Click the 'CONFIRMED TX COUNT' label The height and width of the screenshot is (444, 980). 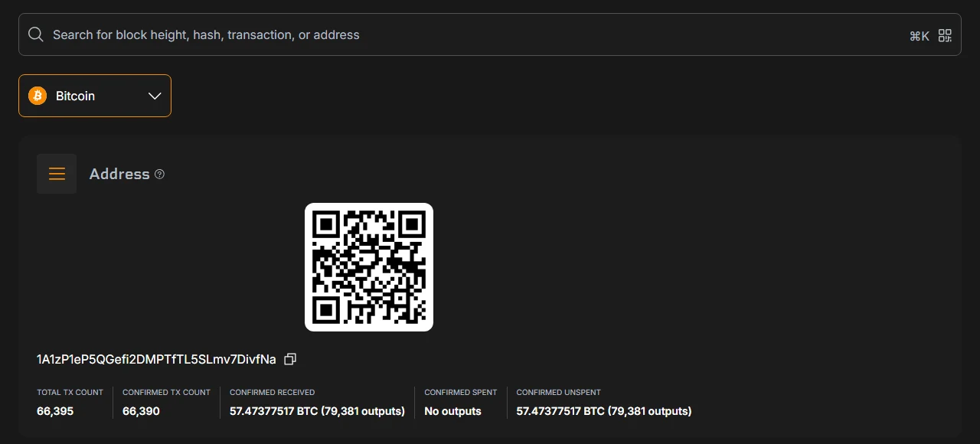(166, 392)
